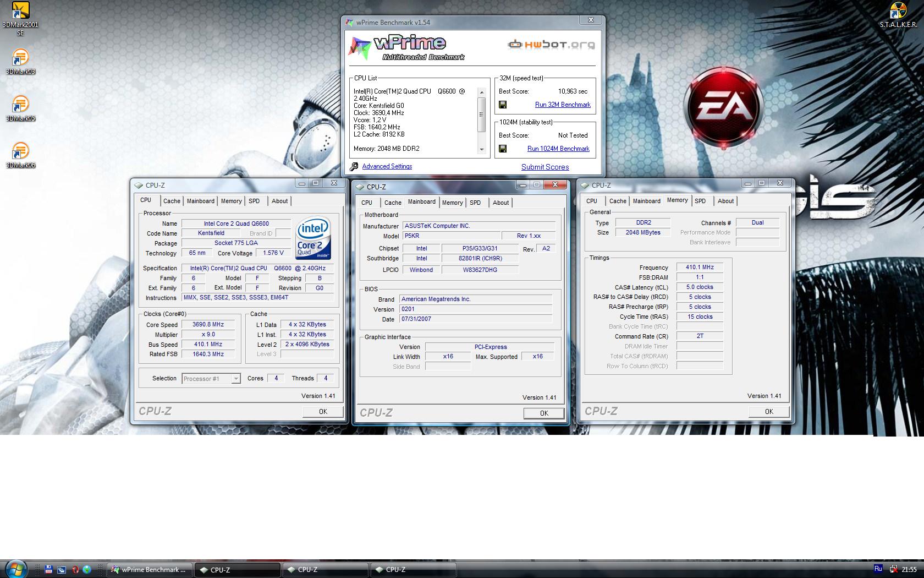Click the Windows Start orb
This screenshot has width=924, height=578.
15,569
